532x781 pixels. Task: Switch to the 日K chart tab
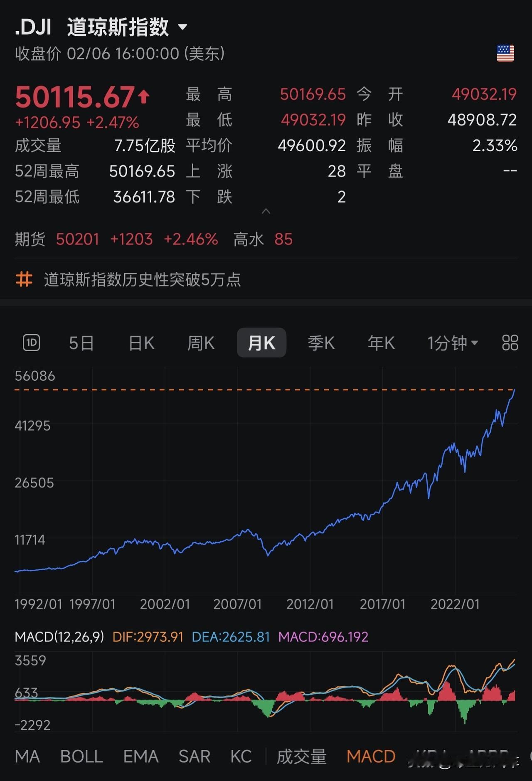141,343
